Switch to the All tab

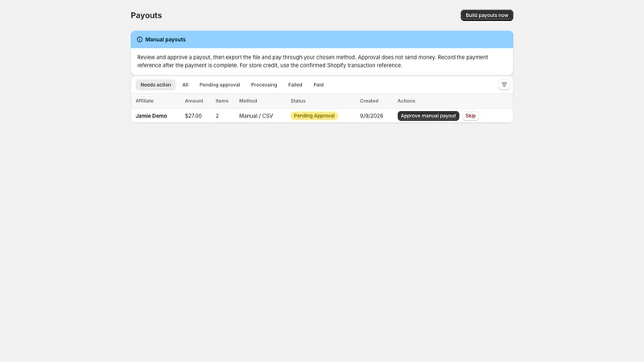point(185,84)
